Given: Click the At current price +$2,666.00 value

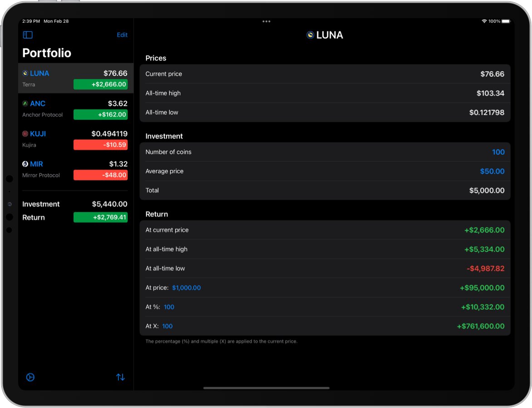Looking at the screenshot, I should tap(484, 230).
